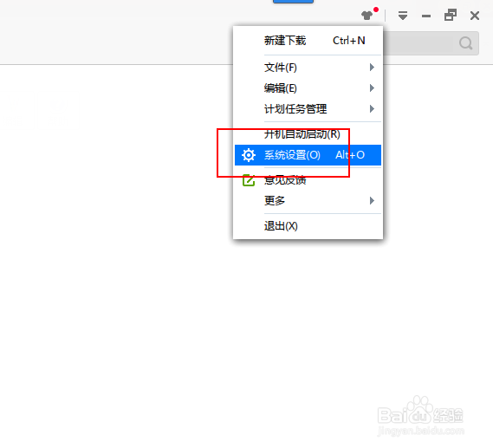
Task: Open the 更多 submenu
Action: [x=308, y=200]
